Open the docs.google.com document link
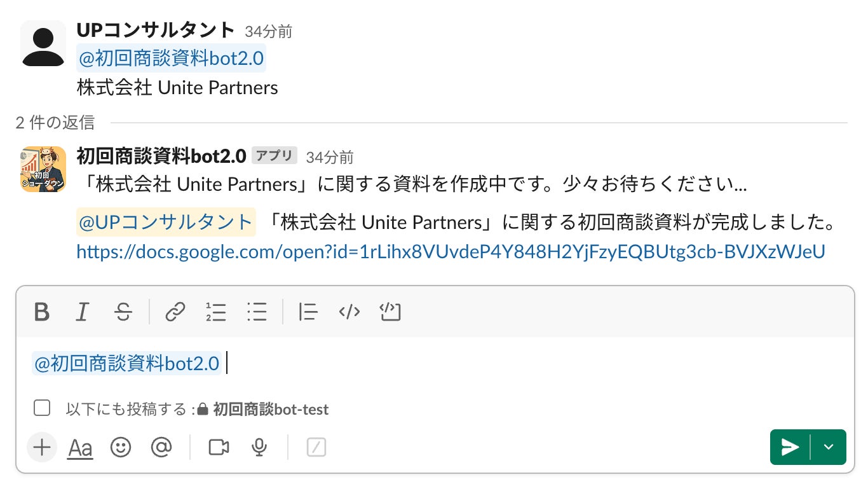This screenshot has height=491, width=868. pyautogui.click(x=451, y=252)
